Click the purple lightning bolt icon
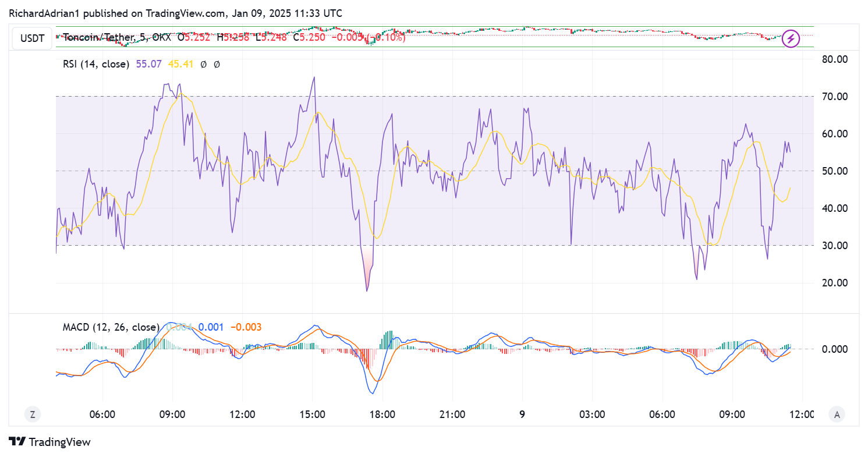Screen dimensions: 868x457 (x=791, y=39)
